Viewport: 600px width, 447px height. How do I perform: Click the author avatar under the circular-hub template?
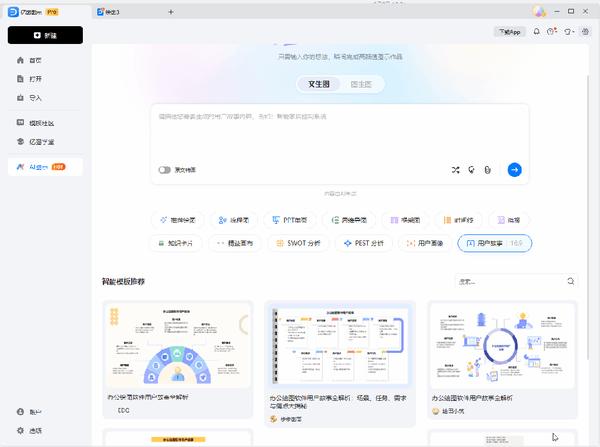point(435,411)
